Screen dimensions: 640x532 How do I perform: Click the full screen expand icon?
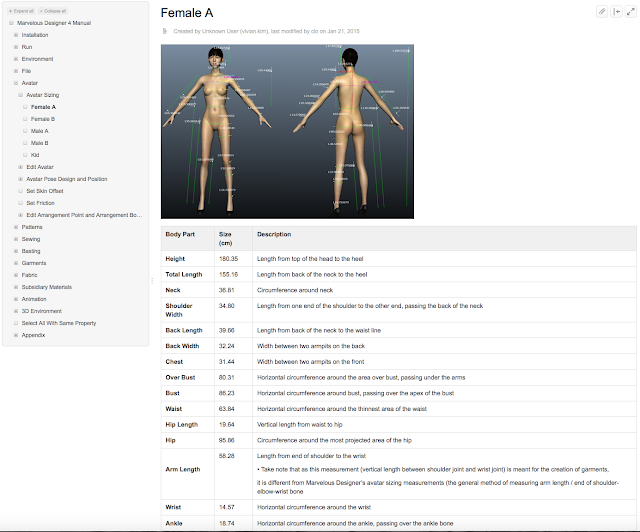(631, 12)
